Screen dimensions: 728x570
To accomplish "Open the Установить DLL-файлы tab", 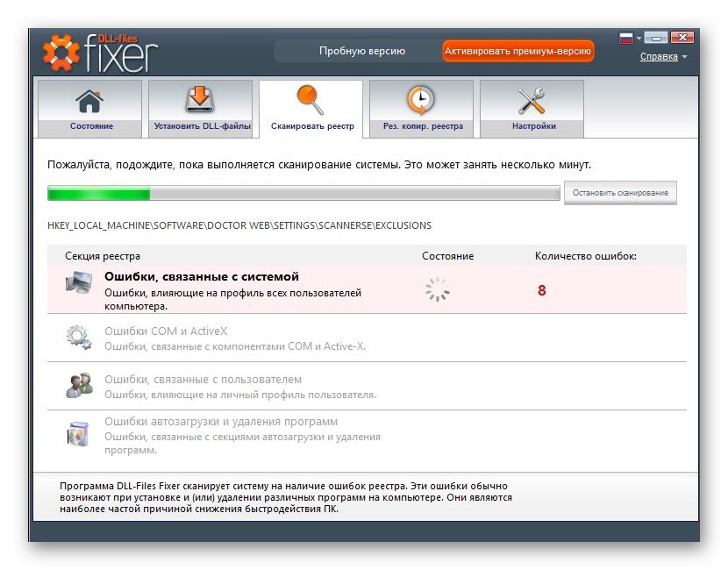I will tap(200, 109).
